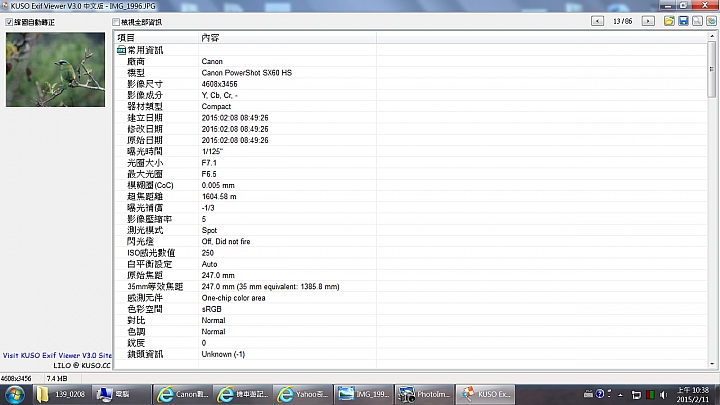This screenshot has width=720, height=405.
Task: Select '4608x3456' image size value
Action: [x=219, y=84]
